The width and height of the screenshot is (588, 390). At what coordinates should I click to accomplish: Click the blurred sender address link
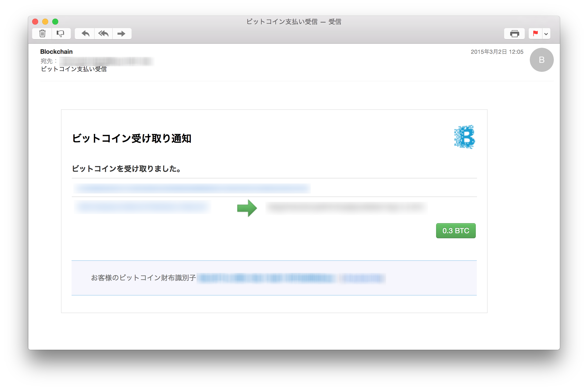tap(142, 207)
